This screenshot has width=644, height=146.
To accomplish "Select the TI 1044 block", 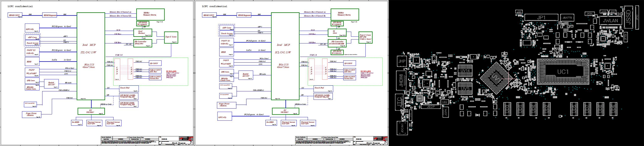I will tap(337, 33).
